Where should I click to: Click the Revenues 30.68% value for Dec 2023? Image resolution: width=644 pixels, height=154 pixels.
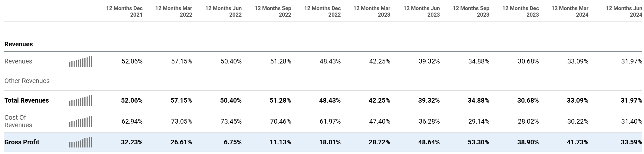[x=528, y=61]
